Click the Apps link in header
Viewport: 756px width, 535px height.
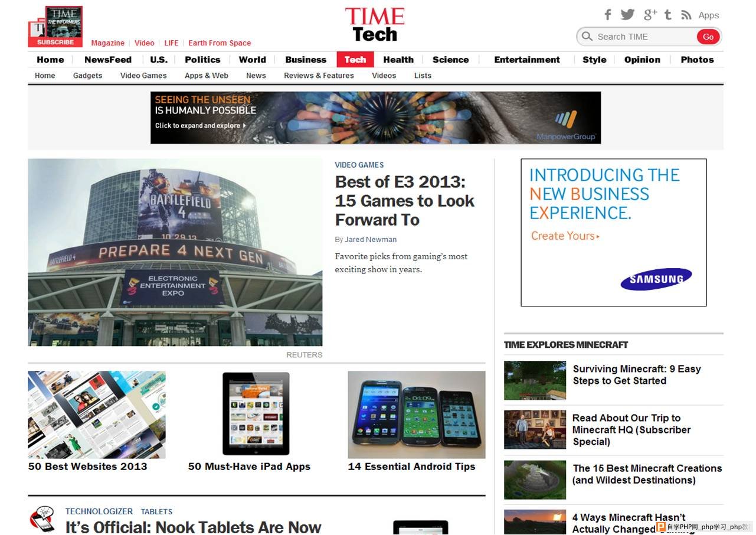pos(709,15)
